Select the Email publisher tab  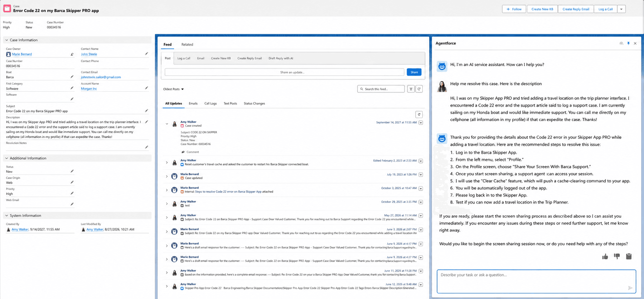(201, 58)
